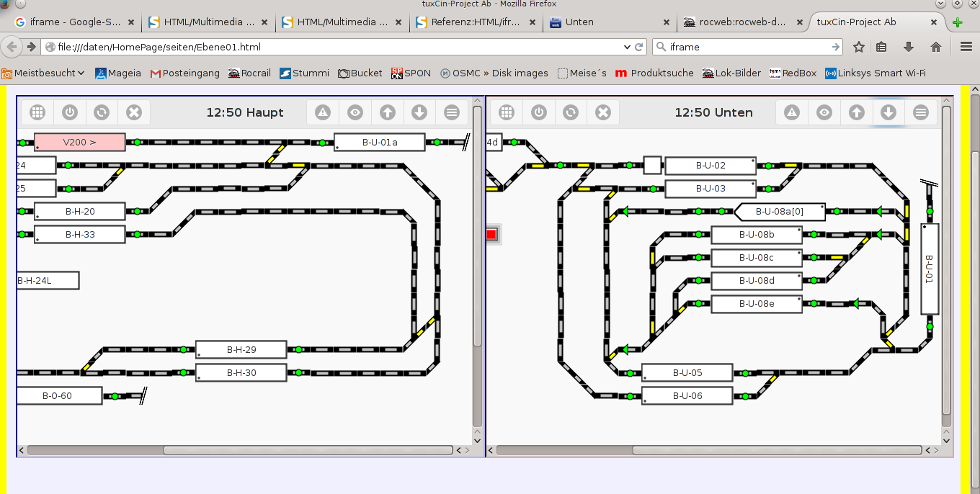Toggle the green sensor right of V200 block
The width and height of the screenshot is (980, 494).
[x=137, y=143]
